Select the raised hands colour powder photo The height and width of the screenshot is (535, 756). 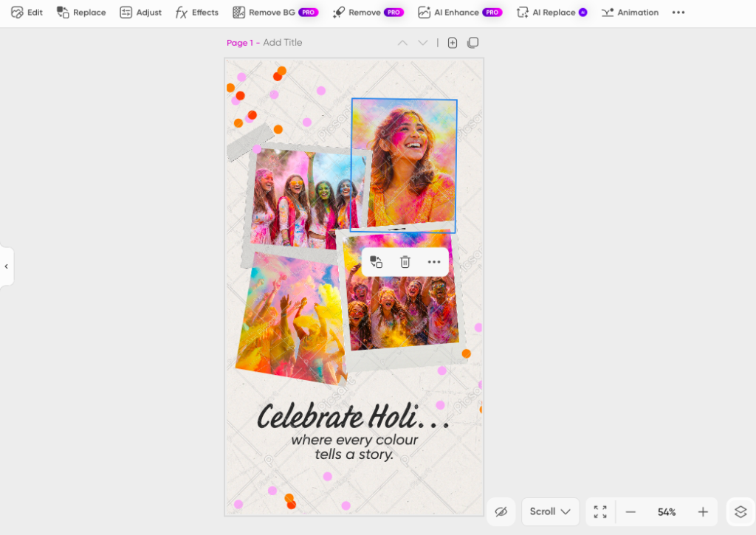[x=289, y=318]
